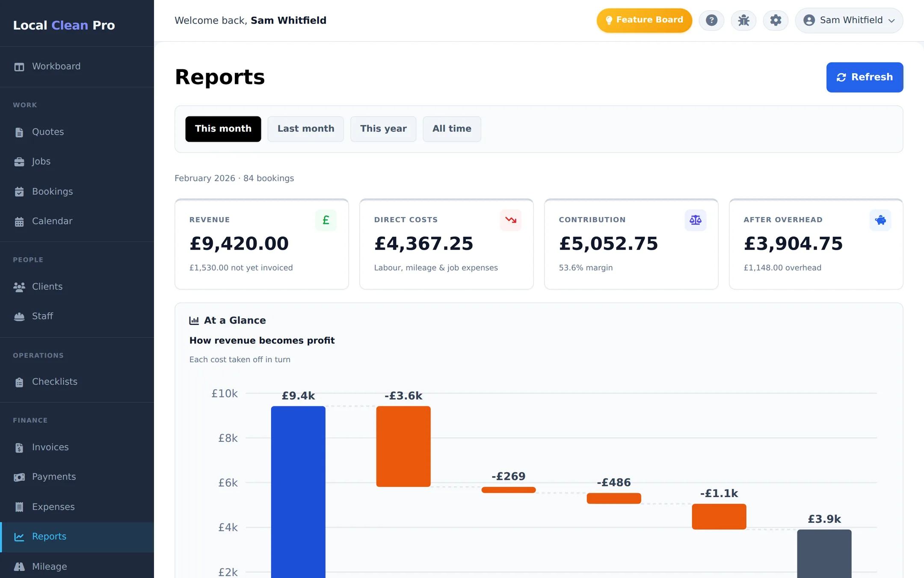The image size is (924, 578).
Task: Click the Jobs briefcase icon
Action: (x=19, y=162)
